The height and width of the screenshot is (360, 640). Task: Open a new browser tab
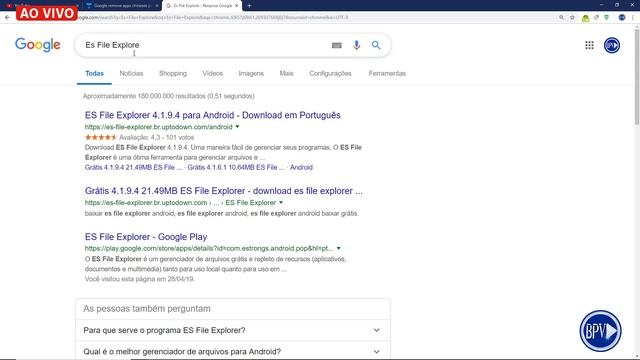pos(249,6)
